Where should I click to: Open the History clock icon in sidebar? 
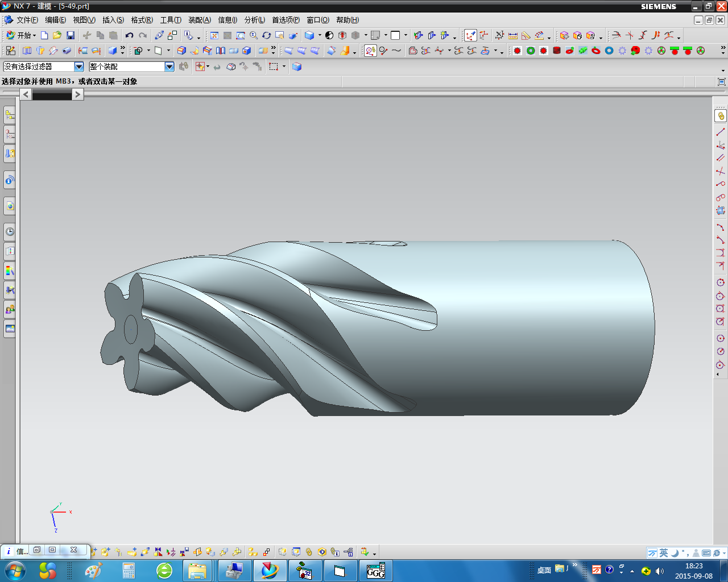point(10,231)
